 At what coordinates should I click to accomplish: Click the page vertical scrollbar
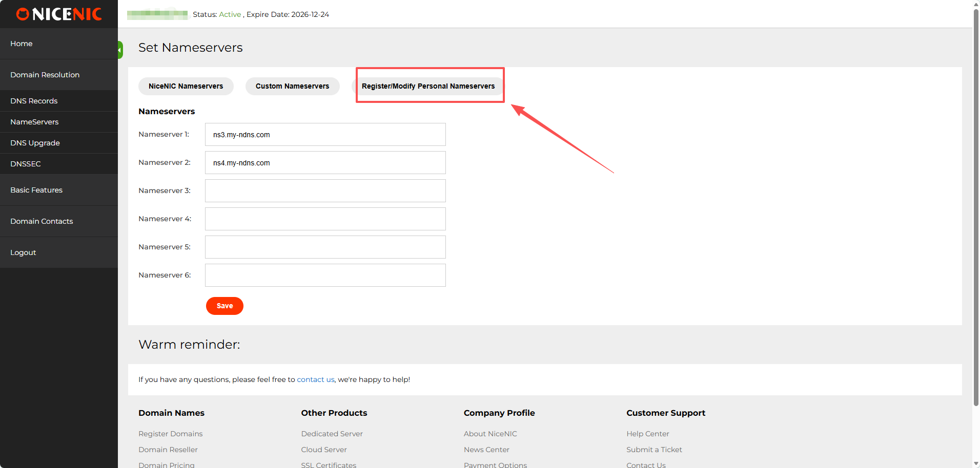coord(976,205)
